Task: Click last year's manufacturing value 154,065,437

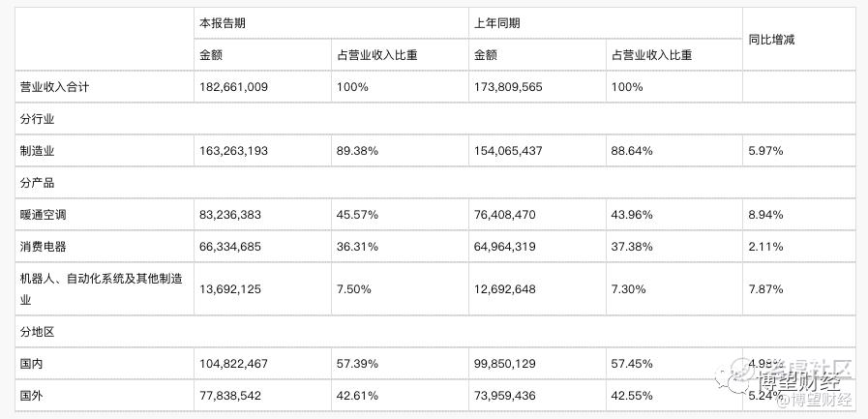Action: 508,151
